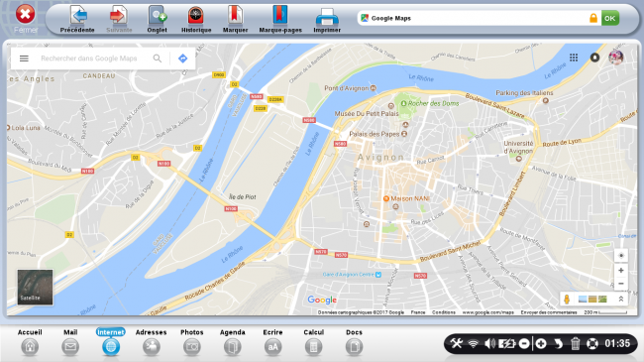Image resolution: width=644 pixels, height=362 pixels.
Task: Select the Université d'Avignon marker
Action: (519, 159)
